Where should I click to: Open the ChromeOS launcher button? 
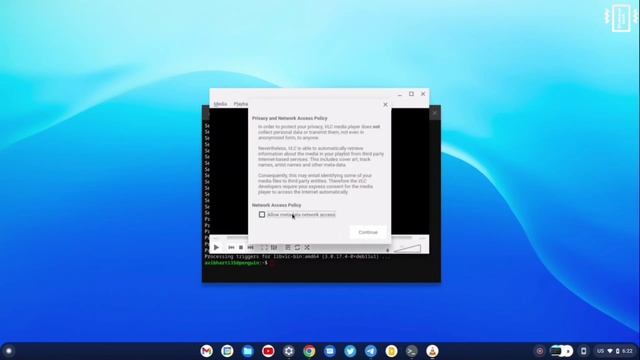tap(9, 351)
